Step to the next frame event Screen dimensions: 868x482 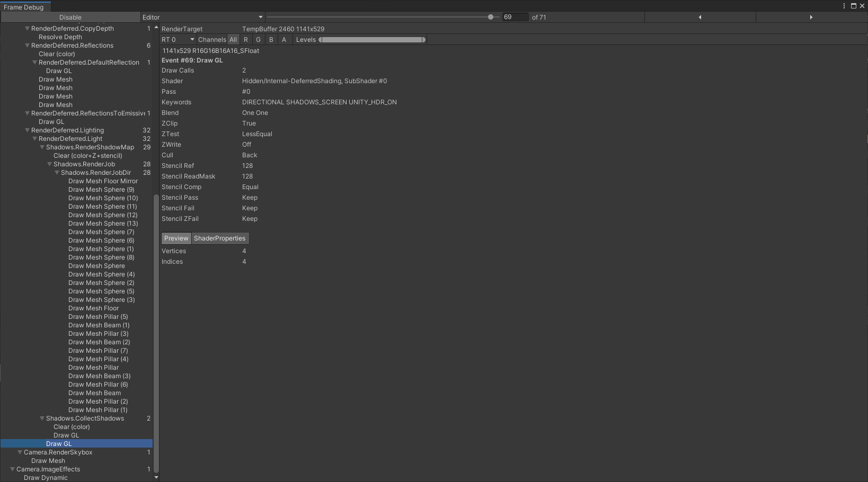pyautogui.click(x=811, y=17)
